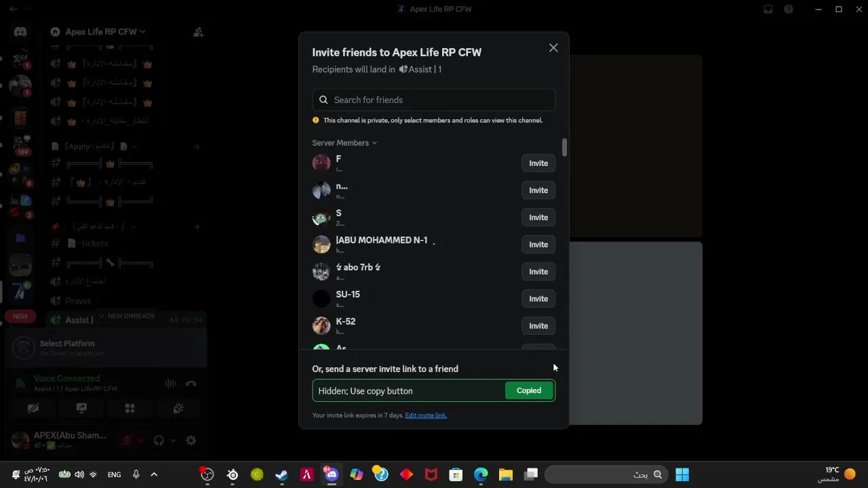
Task: Invite member S
Action: [538, 218]
